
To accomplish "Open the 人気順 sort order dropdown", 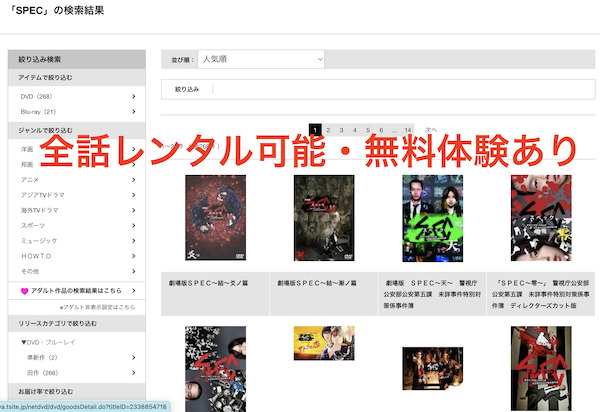I will click(261, 59).
